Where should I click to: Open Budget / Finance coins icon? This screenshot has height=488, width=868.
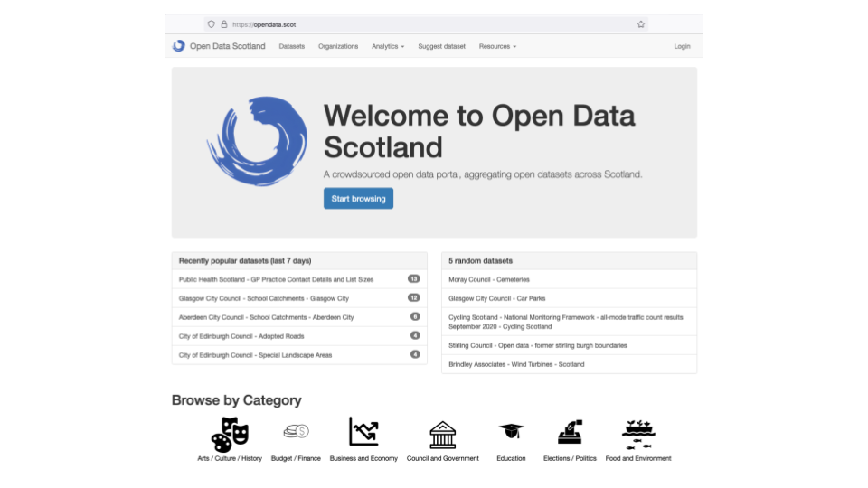click(296, 431)
